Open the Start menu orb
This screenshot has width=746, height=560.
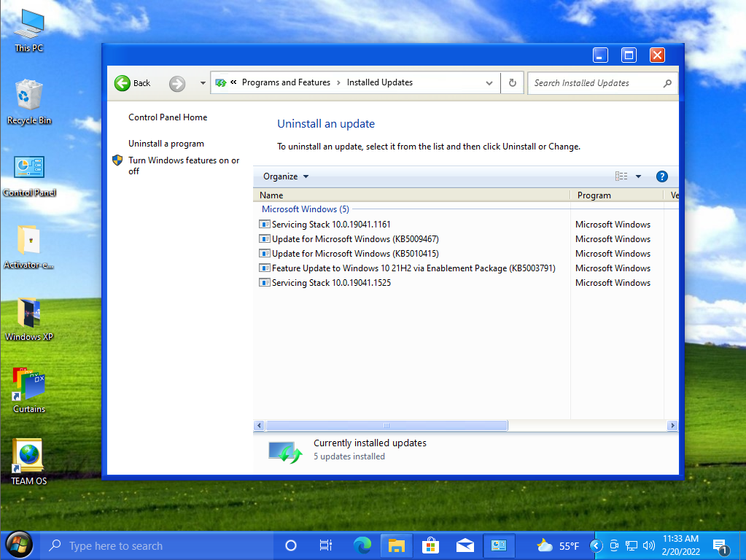18,545
